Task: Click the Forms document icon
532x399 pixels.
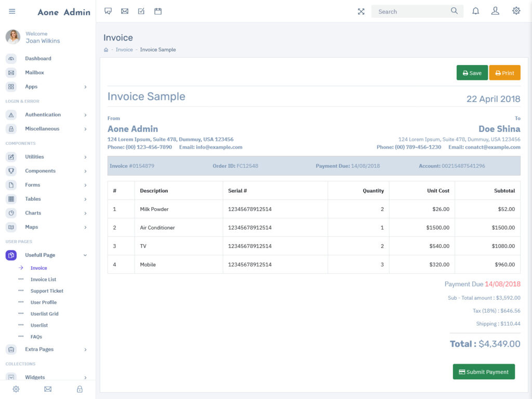Action: point(11,185)
